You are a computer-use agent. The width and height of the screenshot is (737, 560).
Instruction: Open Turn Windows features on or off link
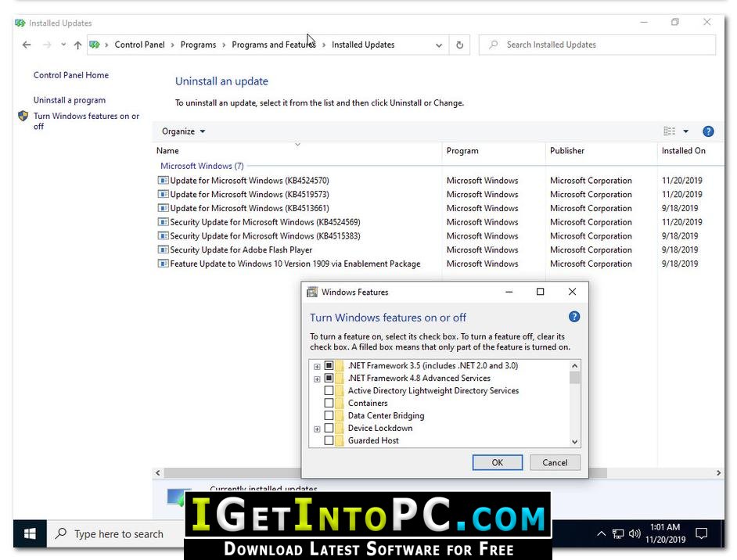click(x=87, y=120)
